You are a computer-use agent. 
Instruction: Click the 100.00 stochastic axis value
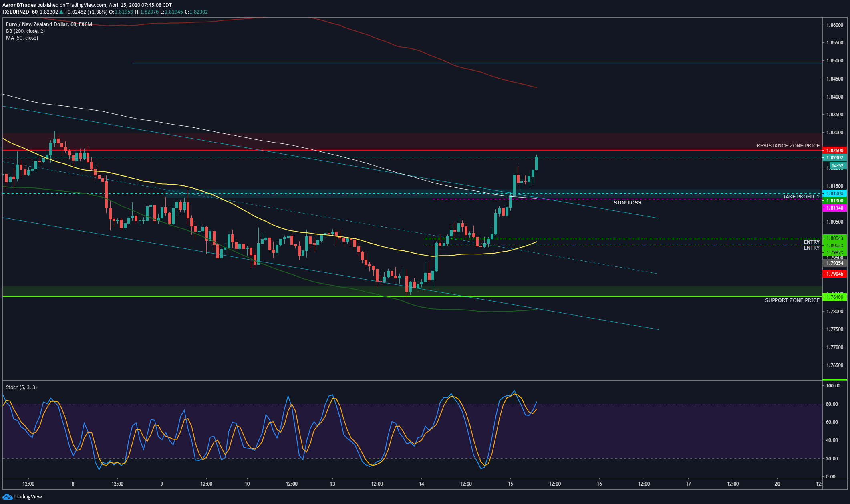[x=833, y=386]
